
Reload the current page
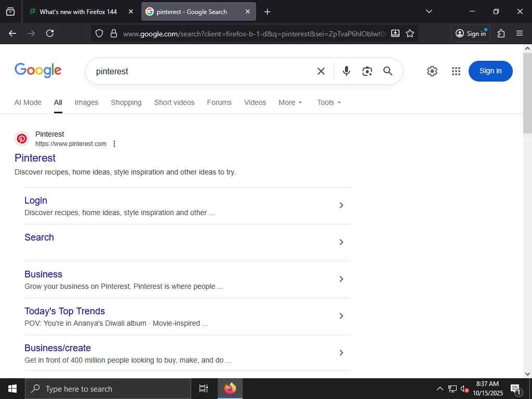click(x=50, y=33)
